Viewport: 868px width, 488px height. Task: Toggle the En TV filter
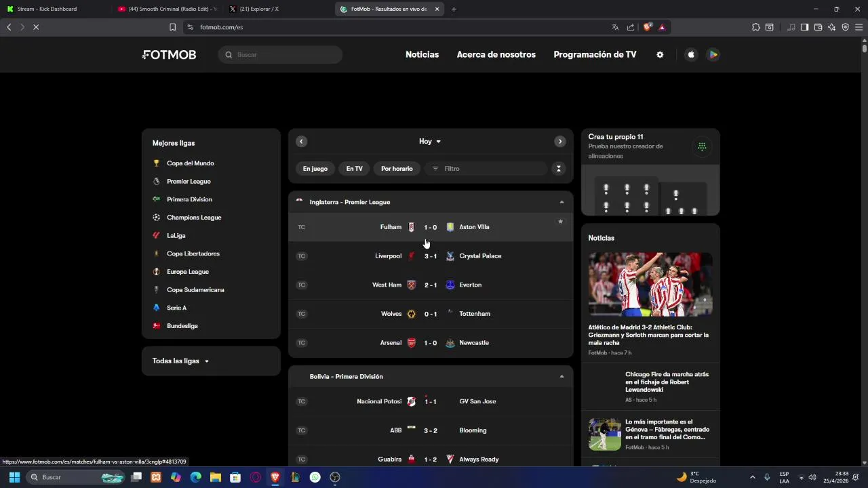[355, 169]
